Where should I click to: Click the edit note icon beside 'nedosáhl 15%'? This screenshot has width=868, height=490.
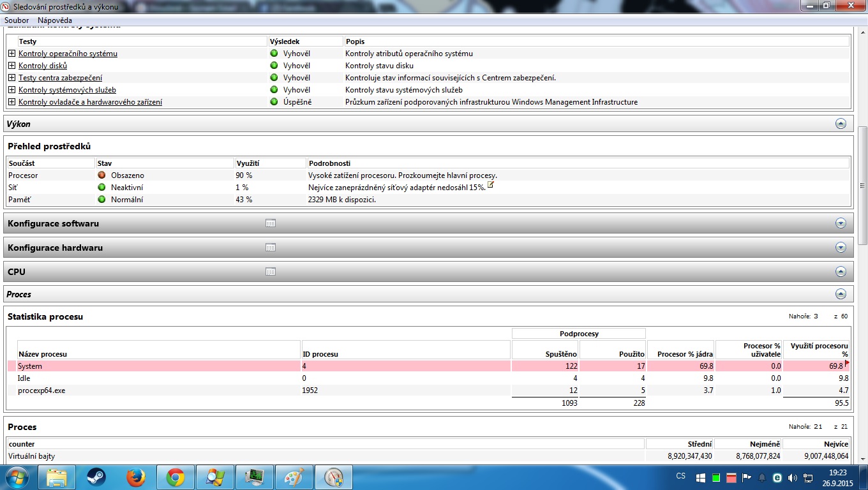click(x=491, y=185)
